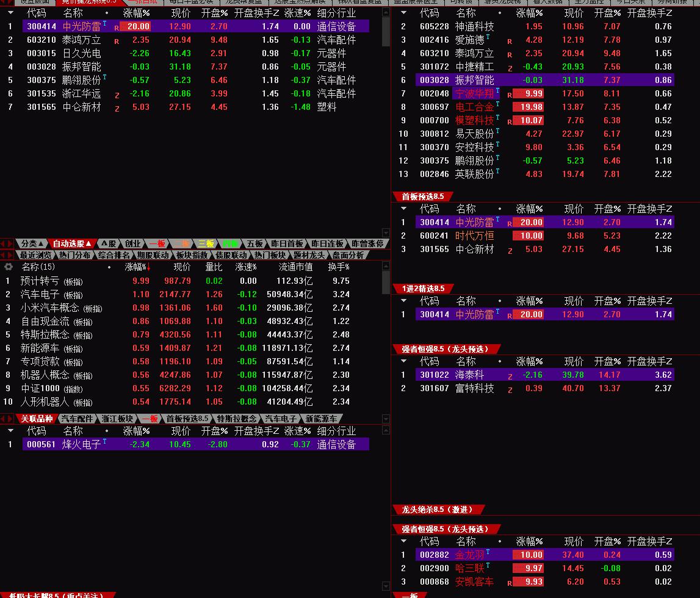Sort sector list by 涨幅% column
This screenshot has height=598, width=700.
click(137, 267)
